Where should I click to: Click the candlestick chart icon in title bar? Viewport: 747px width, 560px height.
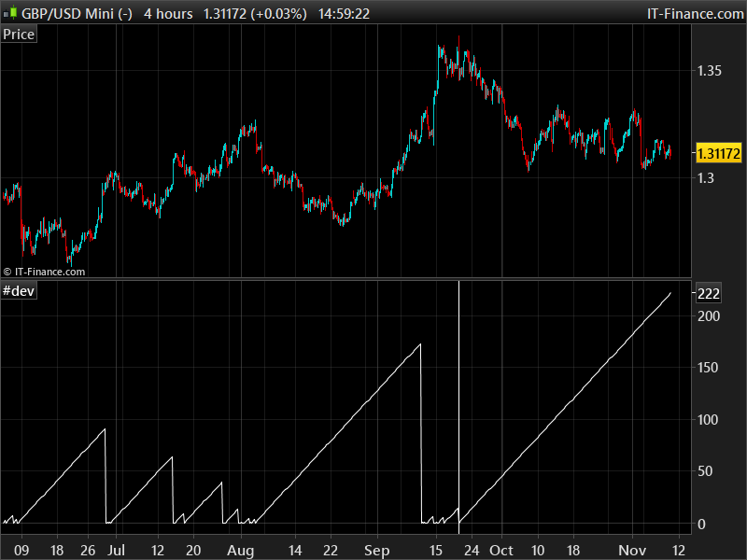[x=10, y=13]
